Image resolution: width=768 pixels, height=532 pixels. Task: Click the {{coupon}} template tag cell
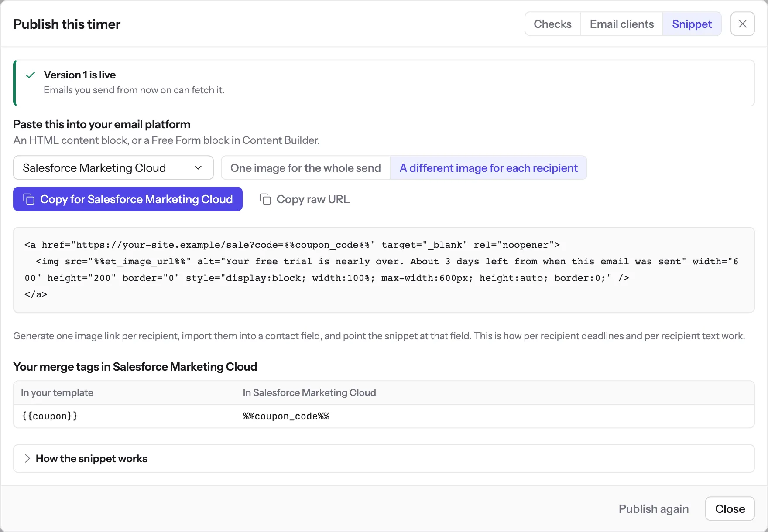coord(50,416)
